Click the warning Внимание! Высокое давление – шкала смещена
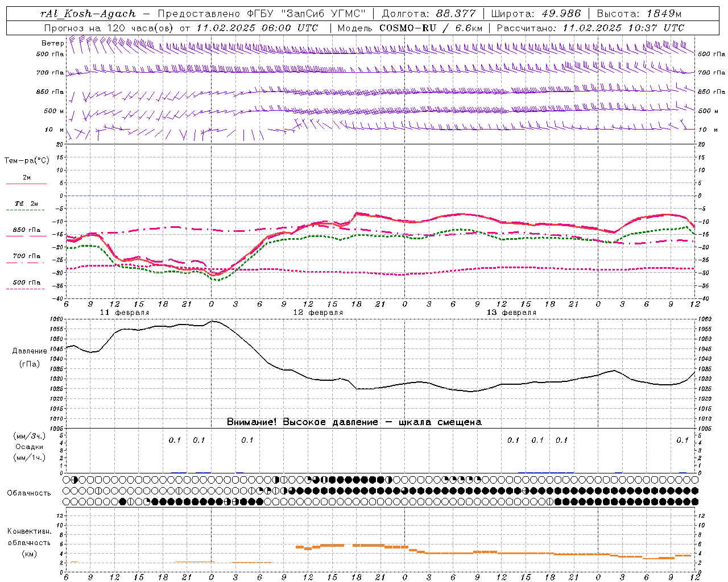Image resolution: width=728 pixels, height=582 pixels. pyautogui.click(x=354, y=422)
